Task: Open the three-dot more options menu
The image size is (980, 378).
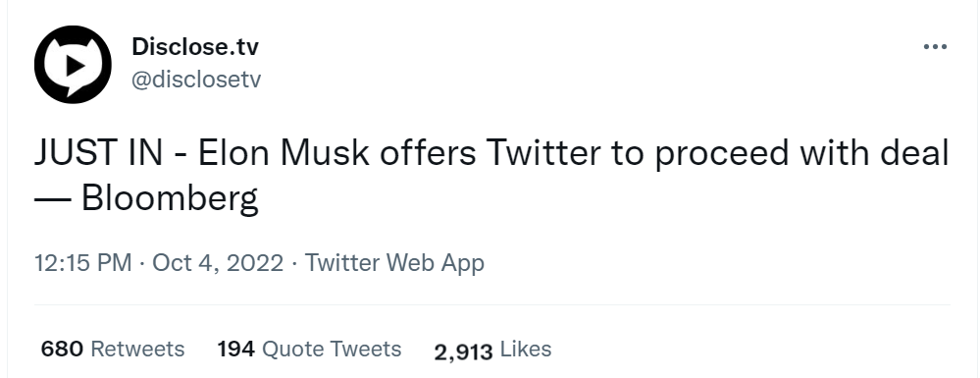Action: point(935,47)
